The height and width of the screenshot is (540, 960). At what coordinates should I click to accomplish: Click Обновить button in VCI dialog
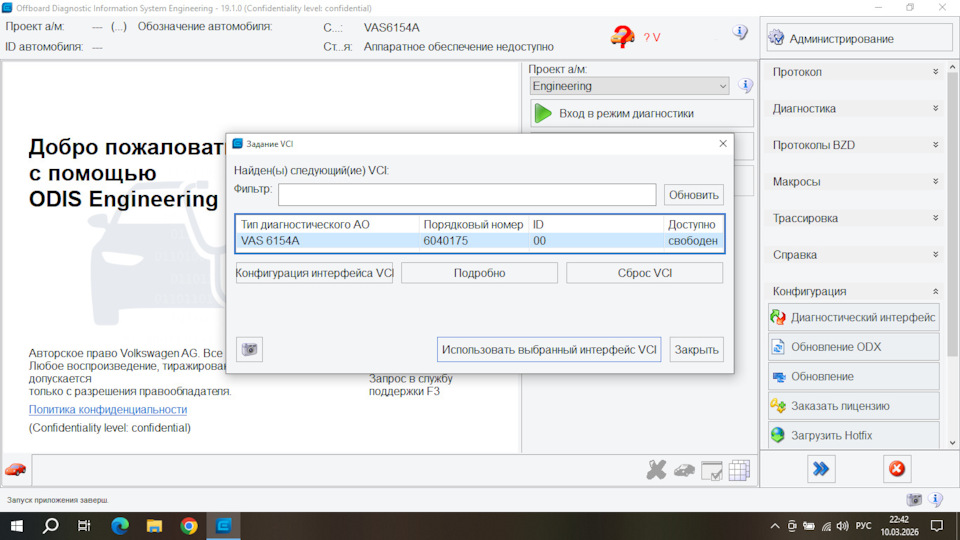click(694, 195)
